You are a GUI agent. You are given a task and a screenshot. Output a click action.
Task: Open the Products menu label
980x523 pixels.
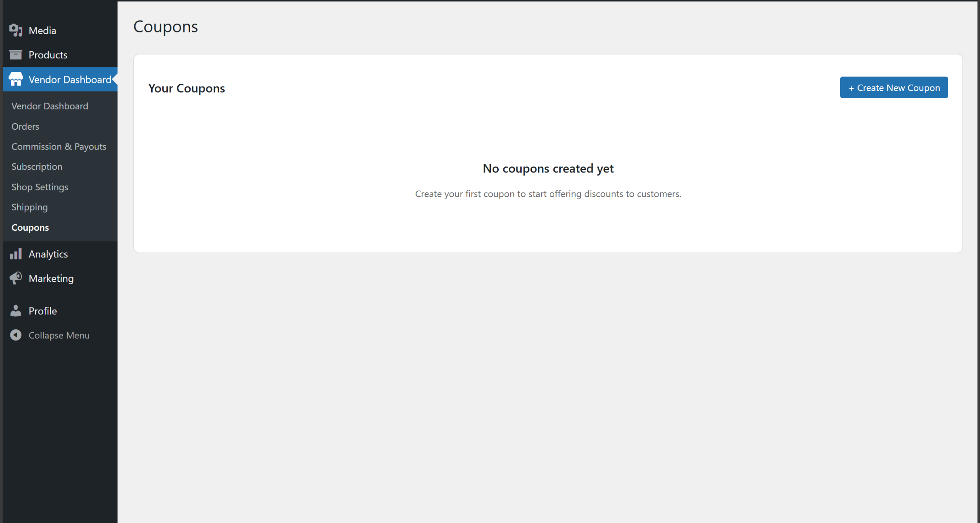pyautogui.click(x=48, y=55)
